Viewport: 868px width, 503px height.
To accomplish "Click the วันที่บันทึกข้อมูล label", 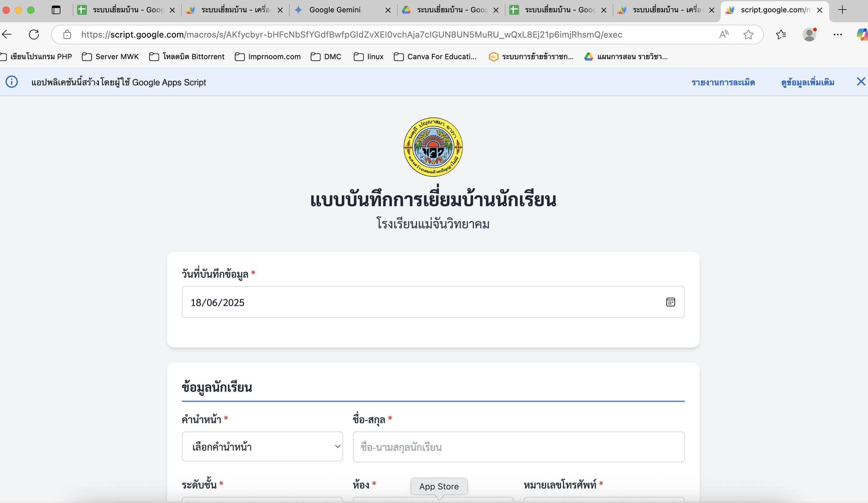I will tap(215, 274).
